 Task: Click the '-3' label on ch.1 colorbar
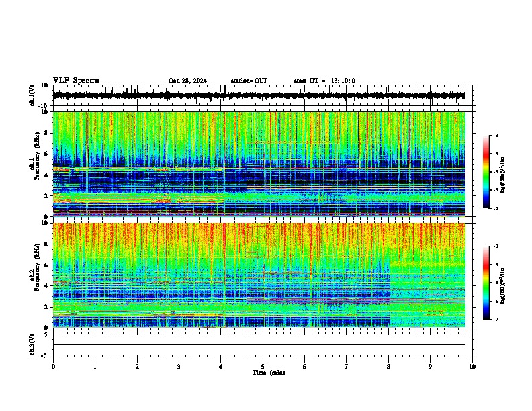coord(495,136)
